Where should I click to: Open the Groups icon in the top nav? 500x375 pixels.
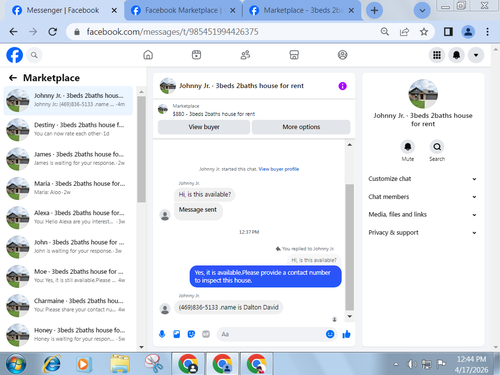point(342,55)
